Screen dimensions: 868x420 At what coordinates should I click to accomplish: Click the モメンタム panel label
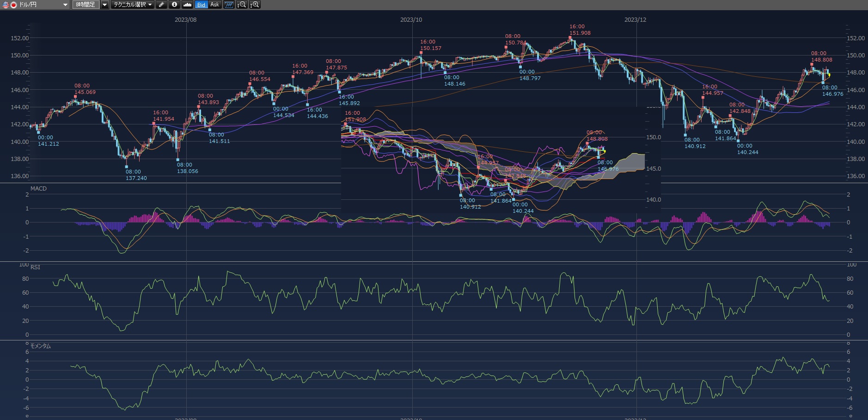click(x=41, y=346)
